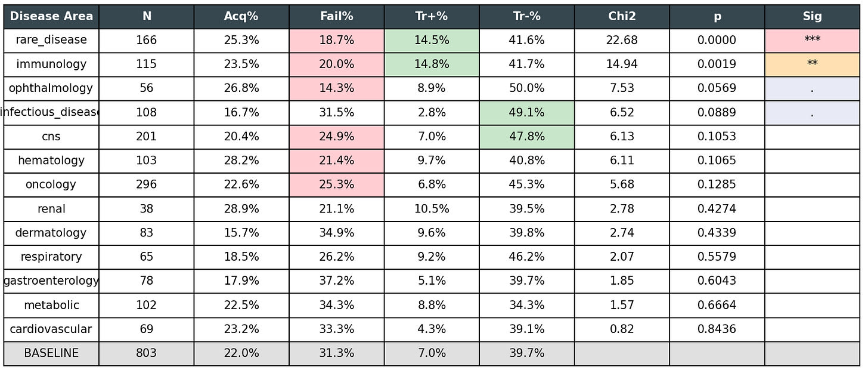
Task: Click the pink *** significance cell
Action: (812, 41)
